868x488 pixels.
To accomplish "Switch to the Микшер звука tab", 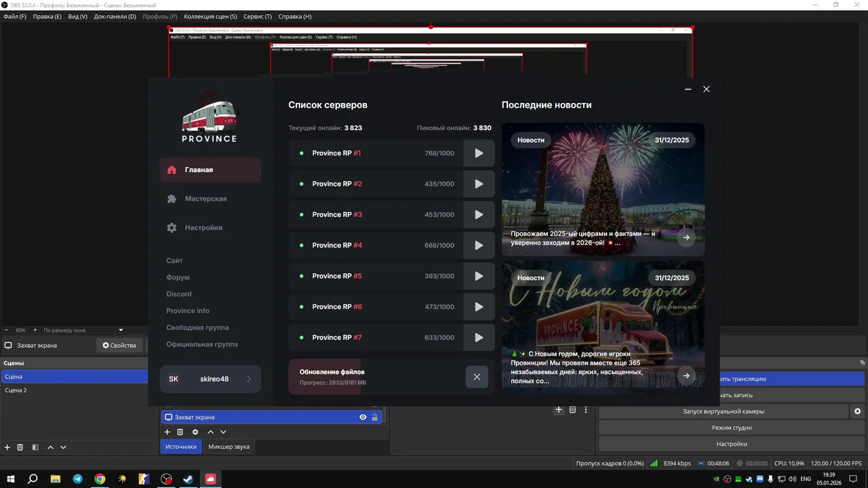I will (229, 447).
